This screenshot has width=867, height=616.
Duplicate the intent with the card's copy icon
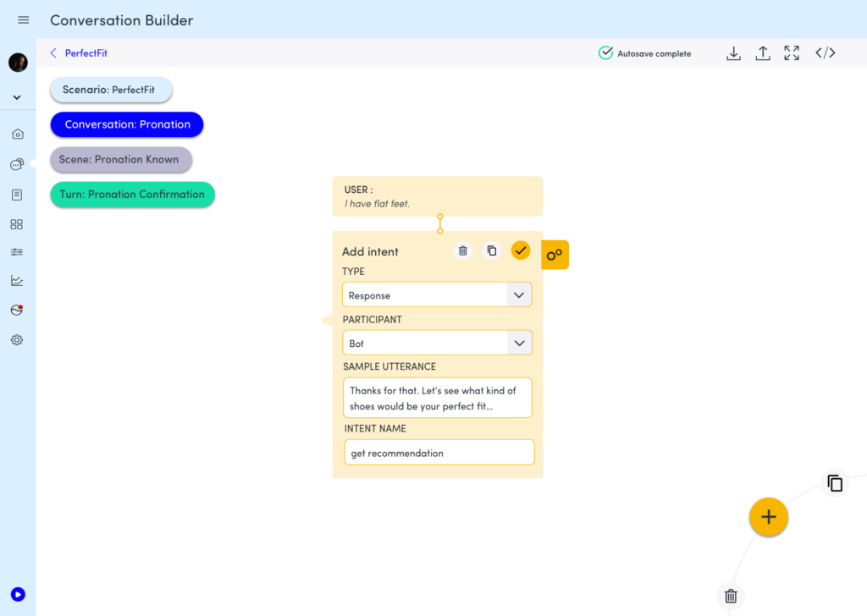click(492, 250)
